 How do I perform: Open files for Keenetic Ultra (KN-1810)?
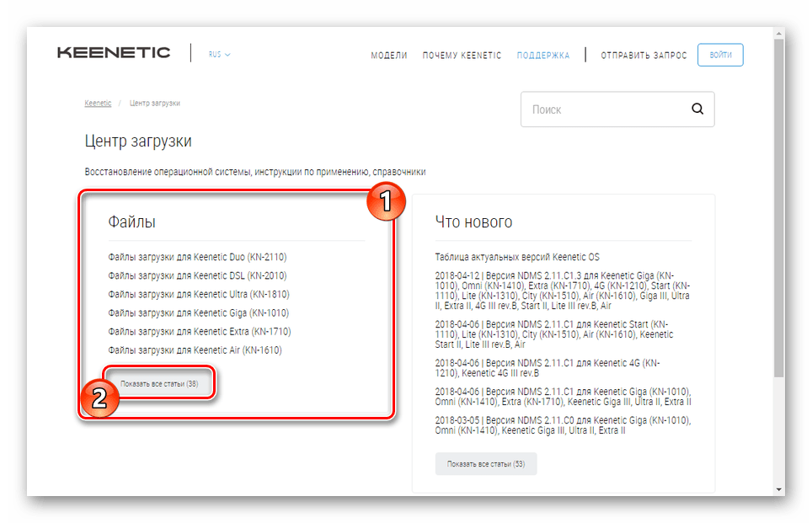199,294
